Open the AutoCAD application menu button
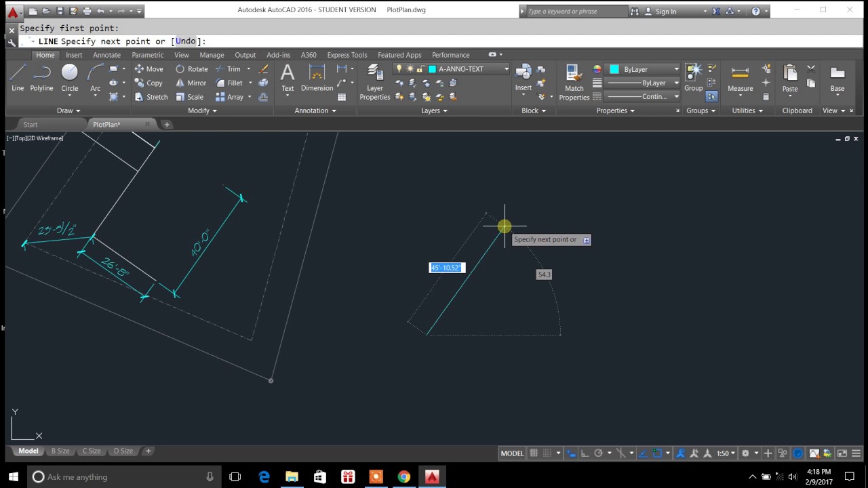 point(13,12)
